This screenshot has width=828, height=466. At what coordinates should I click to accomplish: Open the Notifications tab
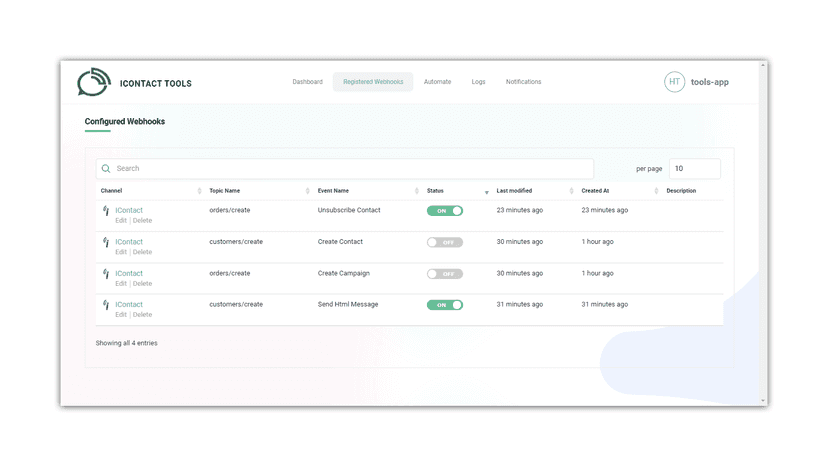point(523,82)
